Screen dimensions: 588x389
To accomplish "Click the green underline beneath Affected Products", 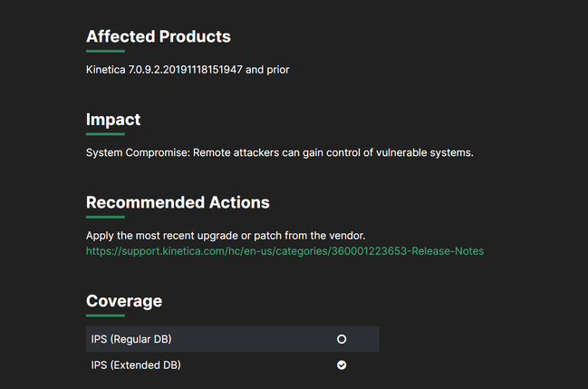I will tap(105, 52).
